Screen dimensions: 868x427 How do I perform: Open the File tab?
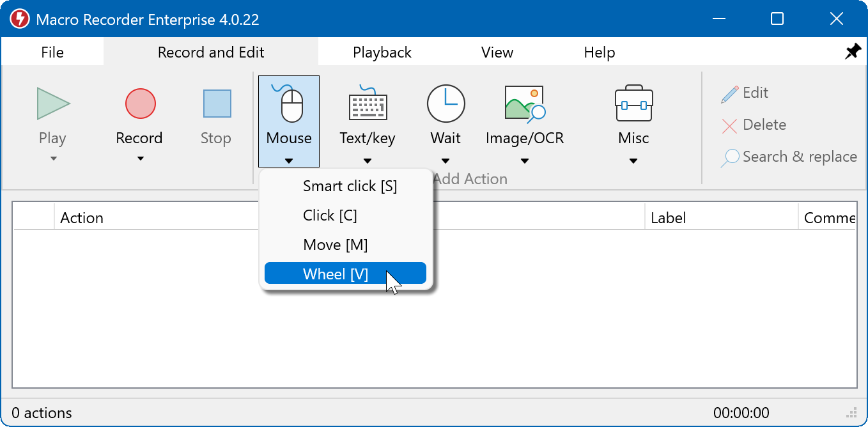pyautogui.click(x=52, y=52)
